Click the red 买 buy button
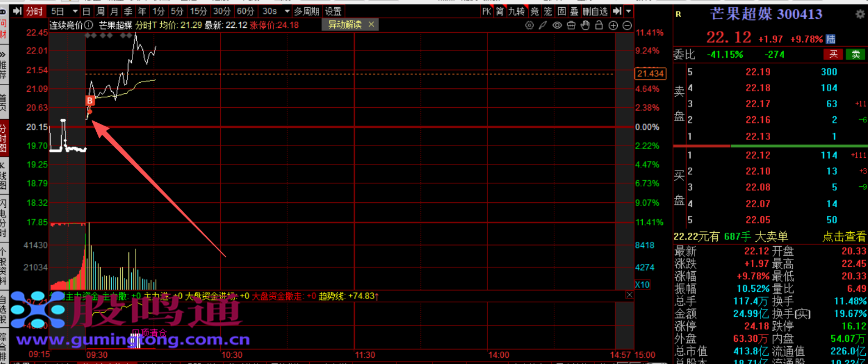The image size is (868, 364). 833,54
